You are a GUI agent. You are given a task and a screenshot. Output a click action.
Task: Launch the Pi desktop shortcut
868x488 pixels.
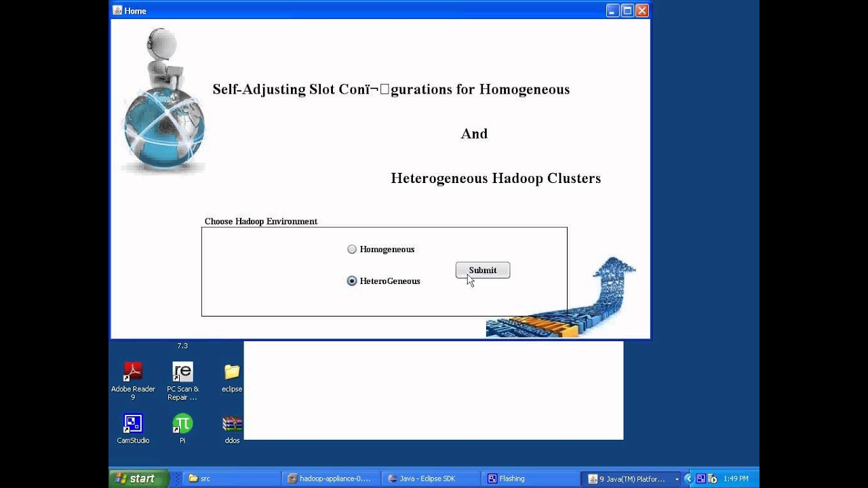[182, 429]
